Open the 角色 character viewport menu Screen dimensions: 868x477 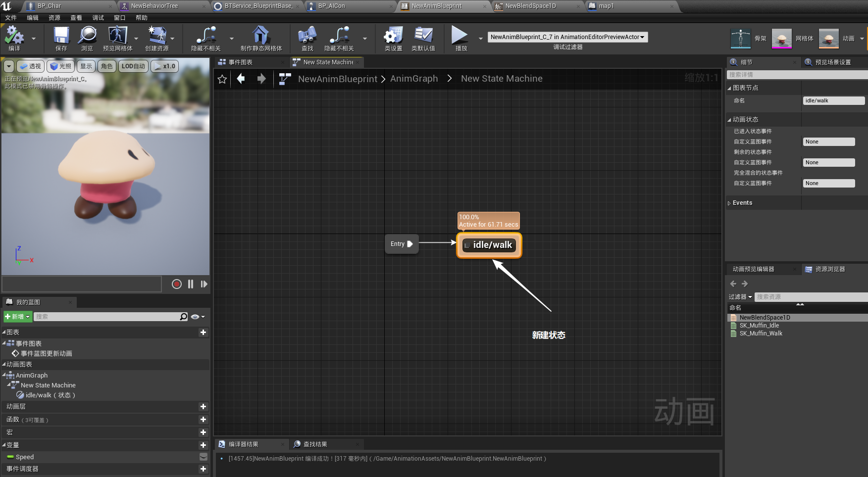coord(107,66)
